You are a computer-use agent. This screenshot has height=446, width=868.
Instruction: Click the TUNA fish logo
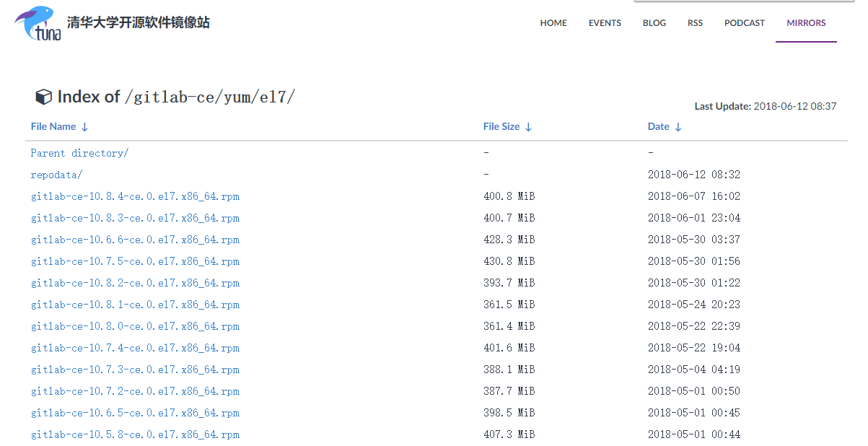coord(38,23)
